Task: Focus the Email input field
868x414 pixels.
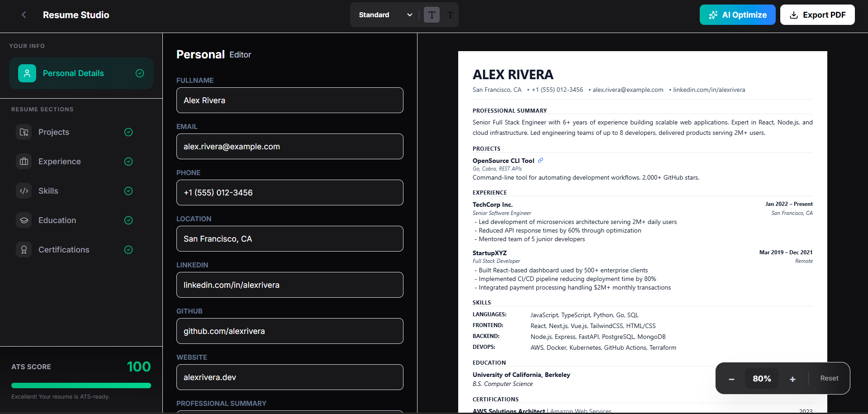Action: pos(289,147)
